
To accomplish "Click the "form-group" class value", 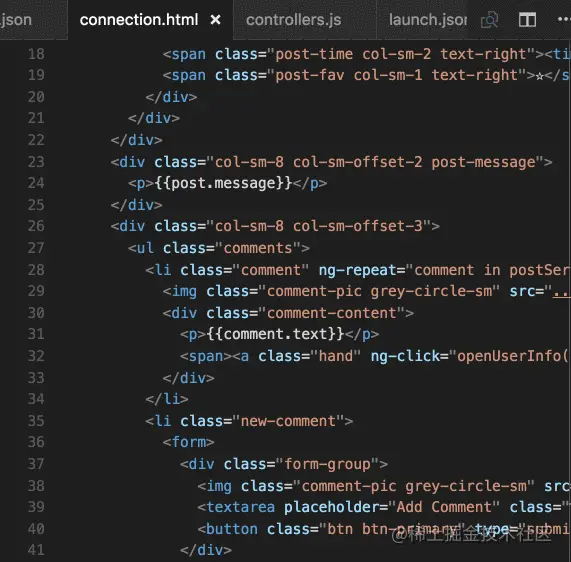I will click(x=327, y=464).
